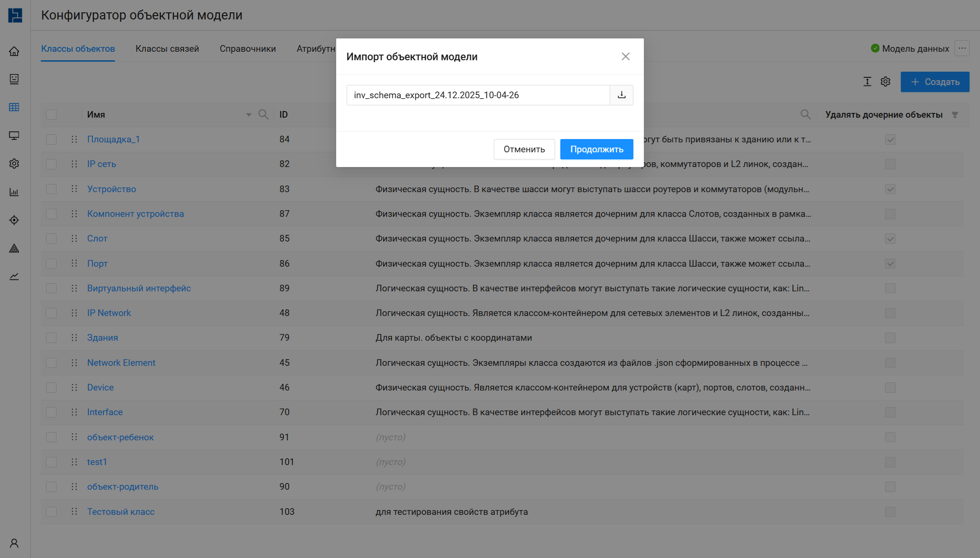Open the three-dots menu beside Модель данных
The width and height of the screenshot is (980, 558).
point(962,48)
